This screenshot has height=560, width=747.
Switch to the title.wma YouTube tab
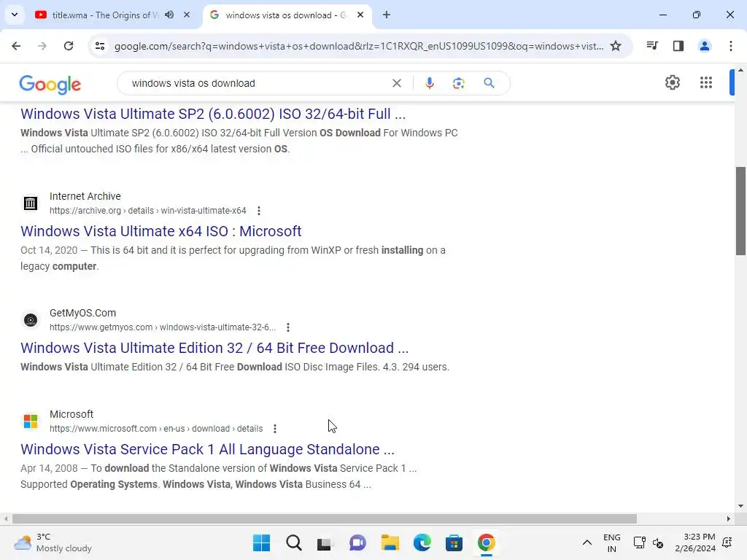pyautogui.click(x=104, y=15)
